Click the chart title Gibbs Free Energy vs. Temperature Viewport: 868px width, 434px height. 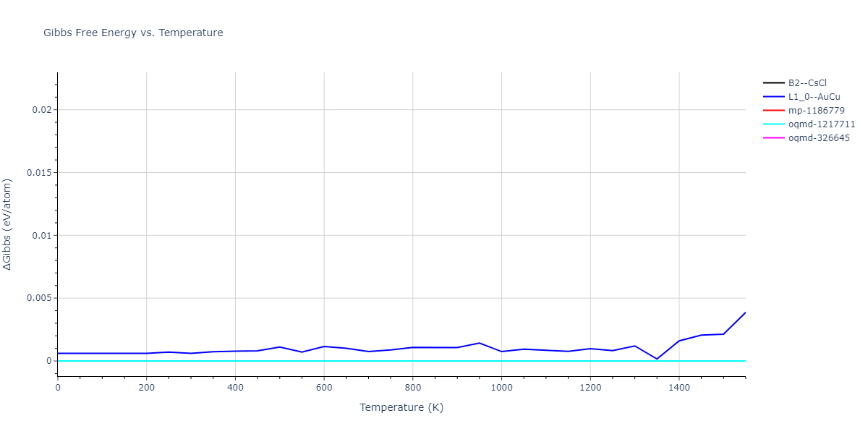[133, 33]
